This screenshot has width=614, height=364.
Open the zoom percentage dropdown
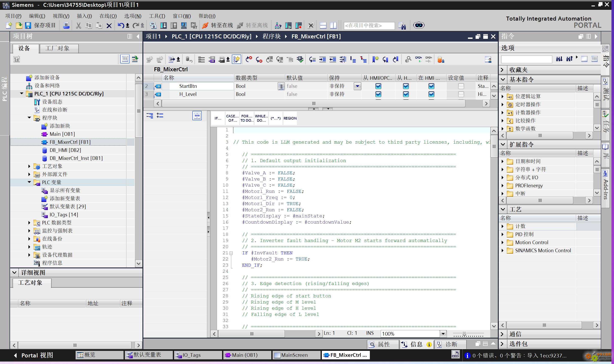[x=443, y=334]
